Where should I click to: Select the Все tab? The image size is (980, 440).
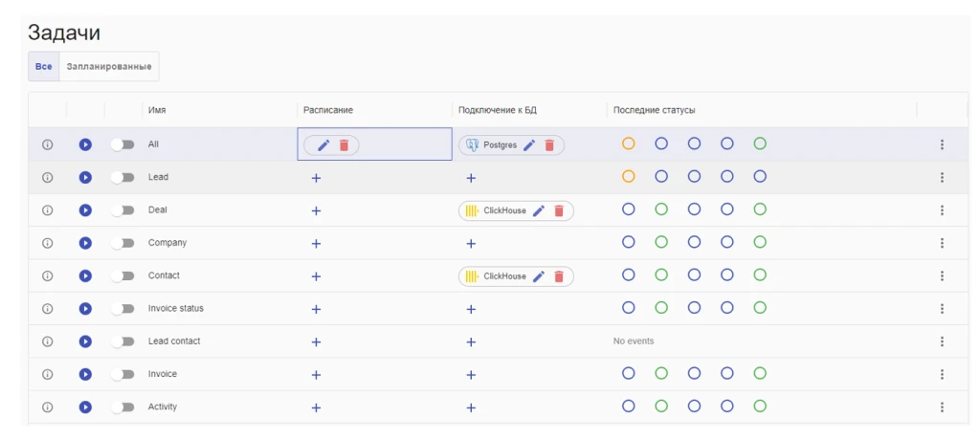43,67
